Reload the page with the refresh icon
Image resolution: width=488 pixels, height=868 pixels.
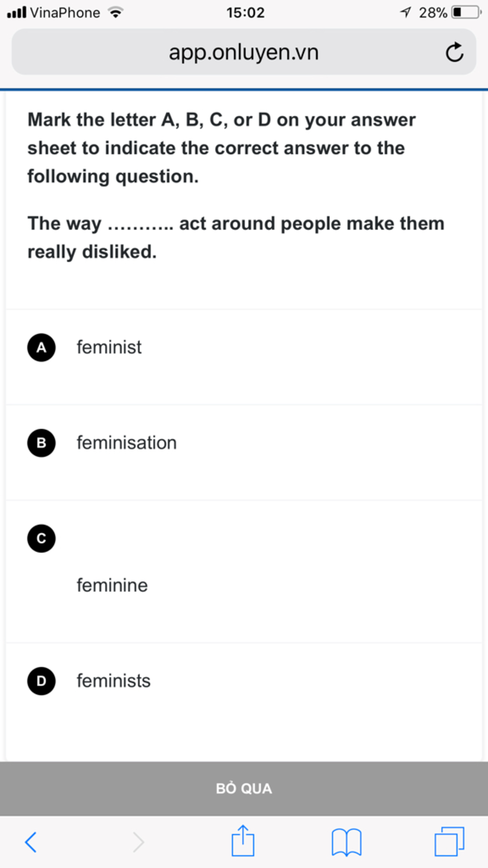pyautogui.click(x=454, y=52)
